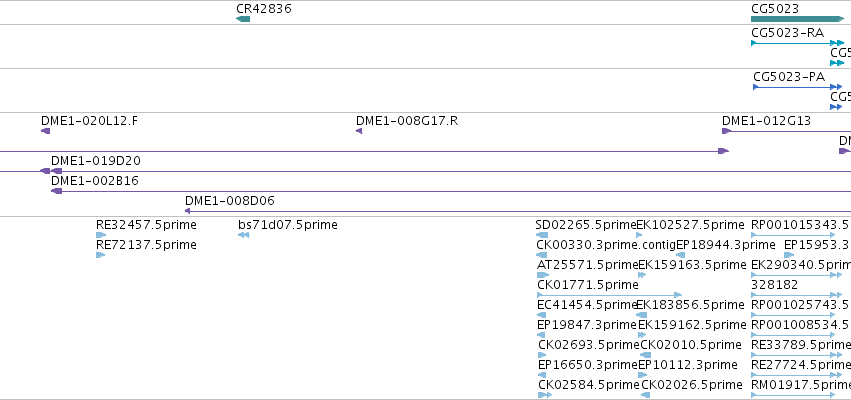Image resolution: width=851 pixels, height=400 pixels.
Task: Click the SD02265.5prime EST glyph
Action: point(542,235)
